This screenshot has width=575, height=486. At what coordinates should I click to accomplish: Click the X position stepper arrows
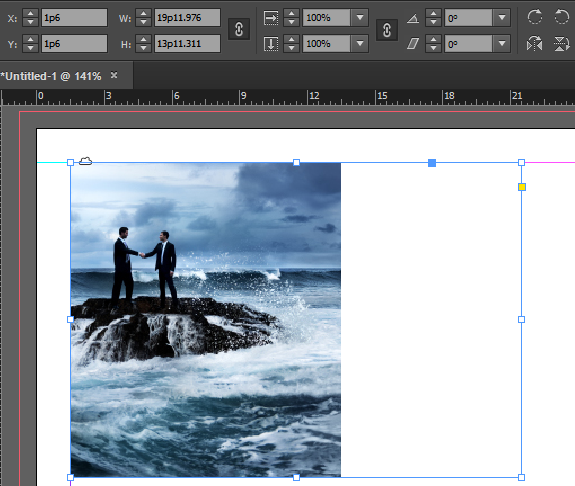click(30, 18)
